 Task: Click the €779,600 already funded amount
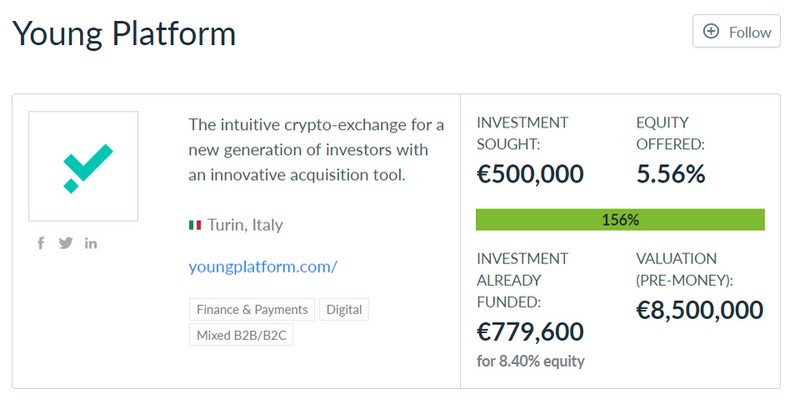tap(530, 331)
